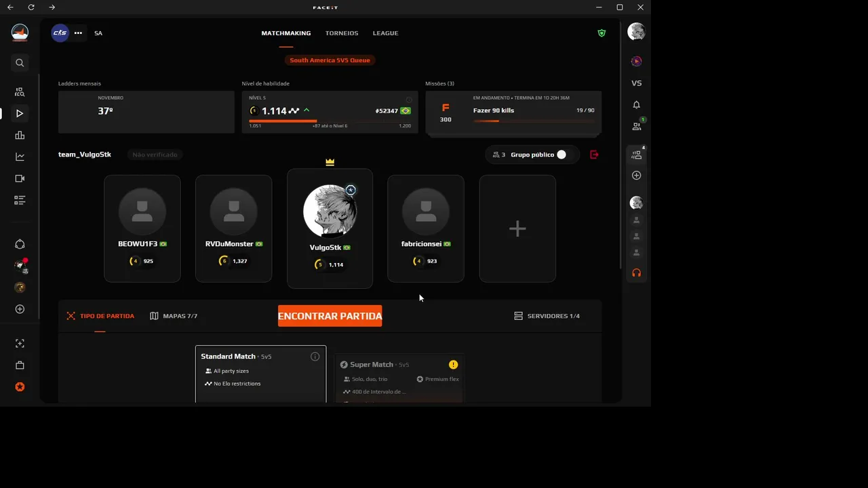
Task: Leave party using the red exit icon
Action: click(x=595, y=155)
